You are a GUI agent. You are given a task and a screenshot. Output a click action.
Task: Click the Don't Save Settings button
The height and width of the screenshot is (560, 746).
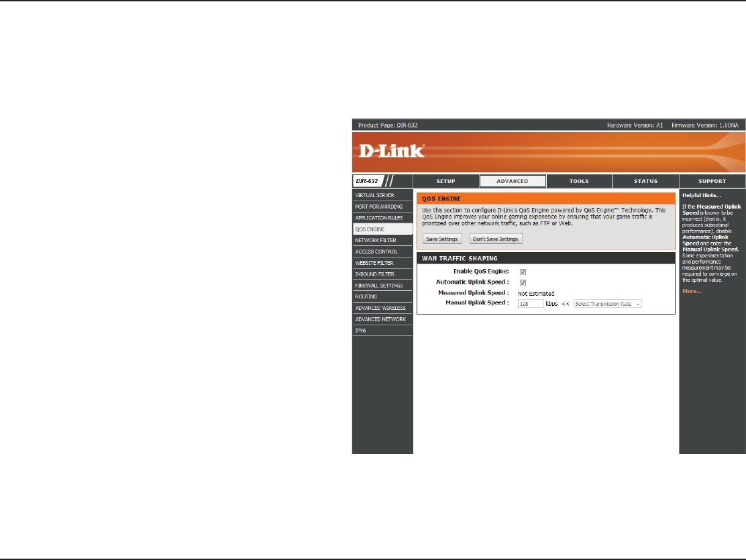pyautogui.click(x=496, y=239)
